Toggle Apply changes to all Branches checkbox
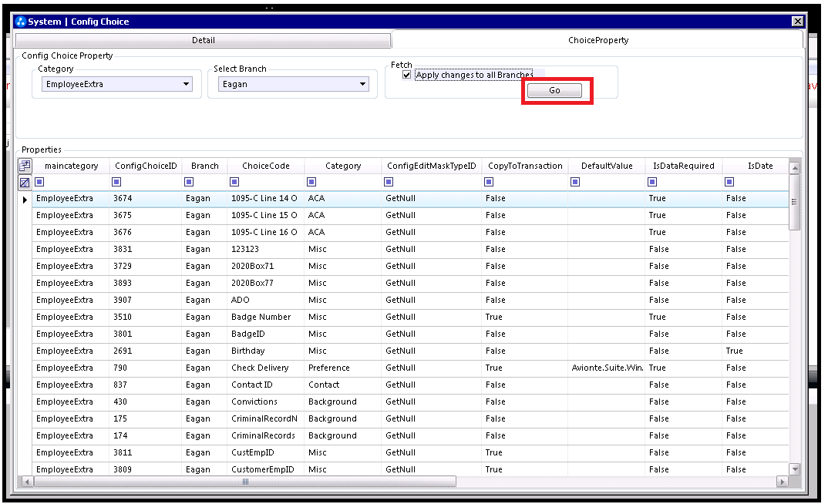828x504 pixels. click(406, 75)
